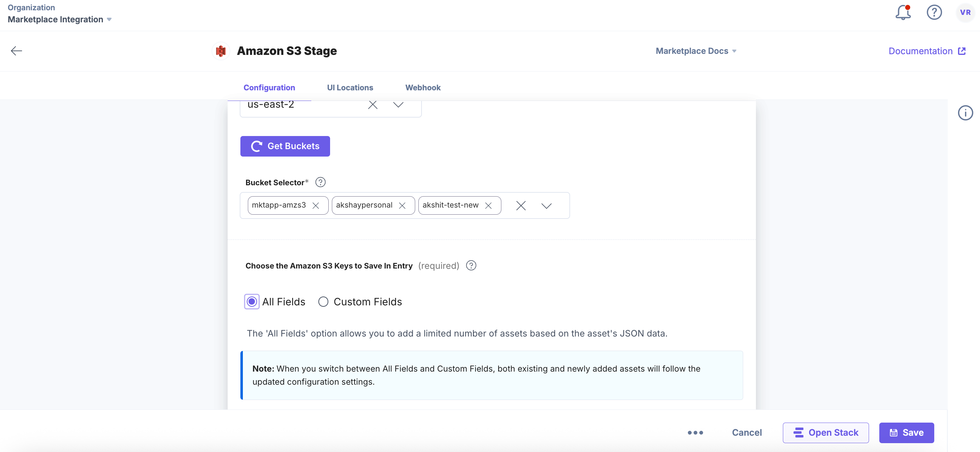Click the S3 Keys help tooltip icon
The height and width of the screenshot is (452, 980).
tap(471, 266)
